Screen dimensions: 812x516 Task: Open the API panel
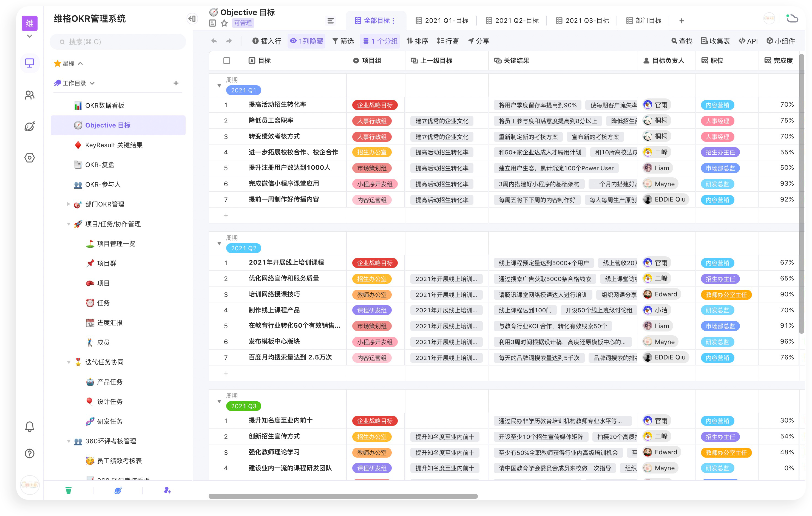point(748,41)
